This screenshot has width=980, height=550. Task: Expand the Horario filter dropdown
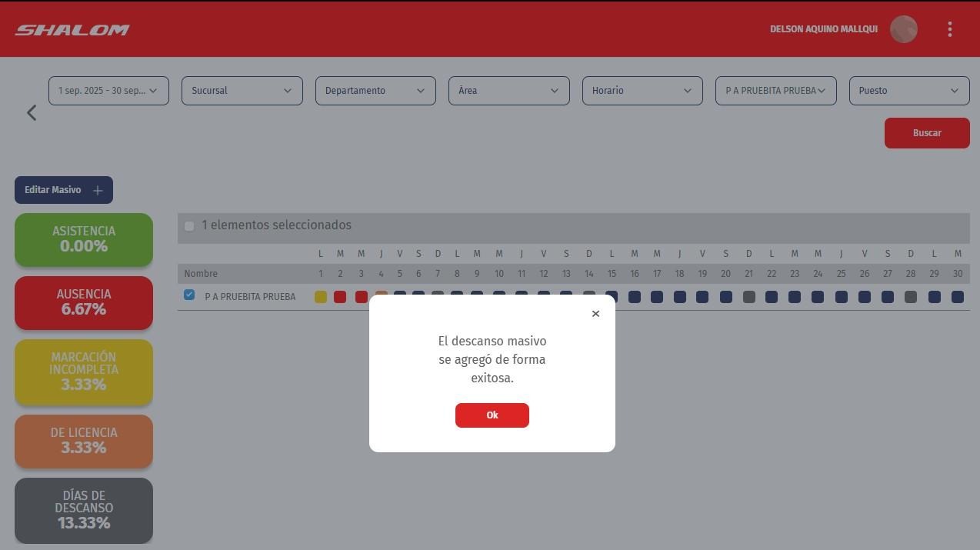coord(642,91)
